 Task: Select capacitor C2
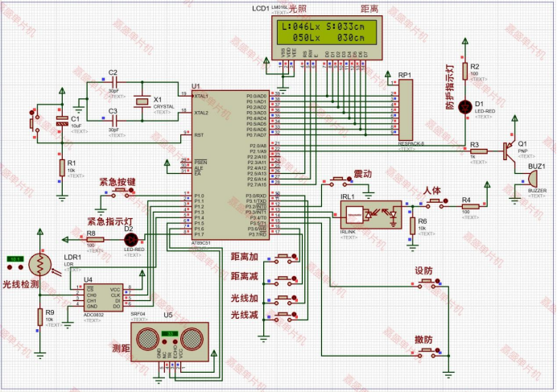tap(113, 82)
